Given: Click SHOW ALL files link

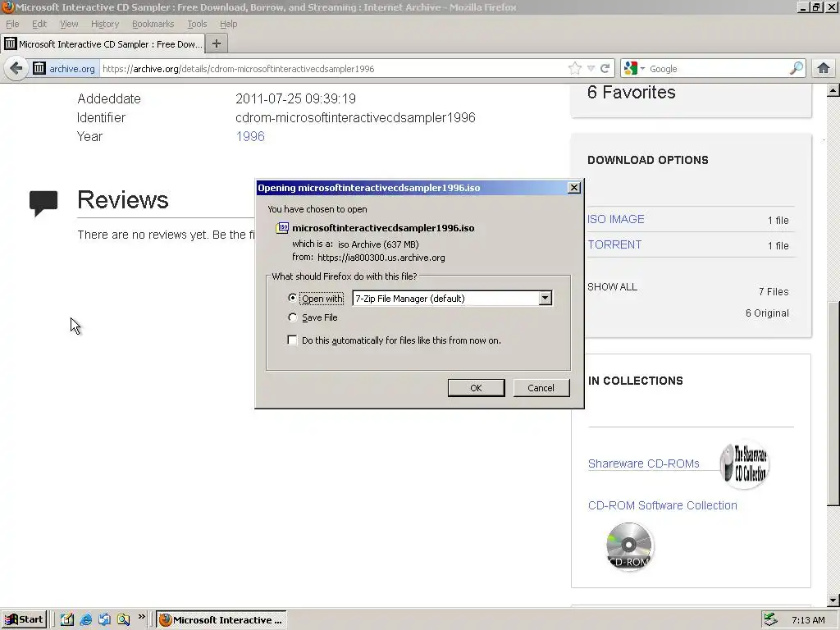Looking at the screenshot, I should click(x=612, y=286).
